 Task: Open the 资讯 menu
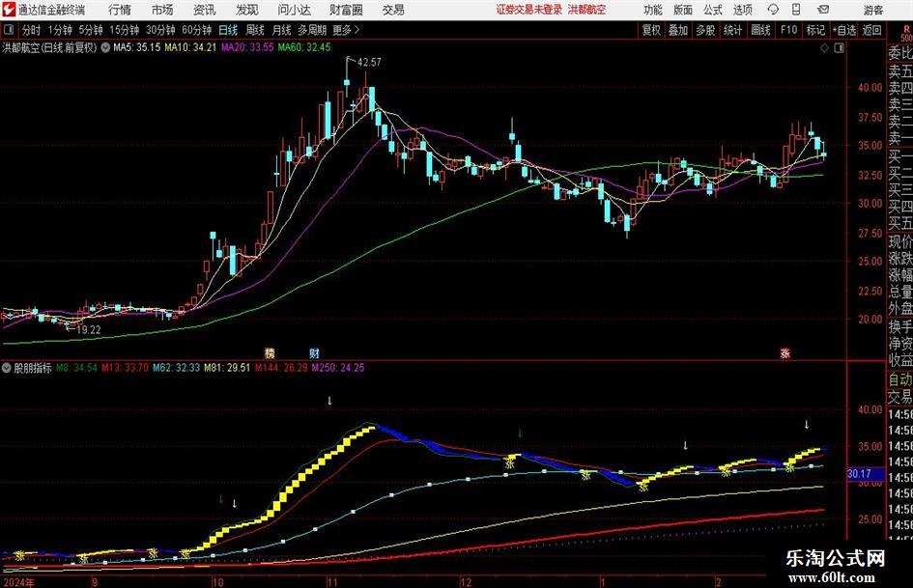coord(205,10)
